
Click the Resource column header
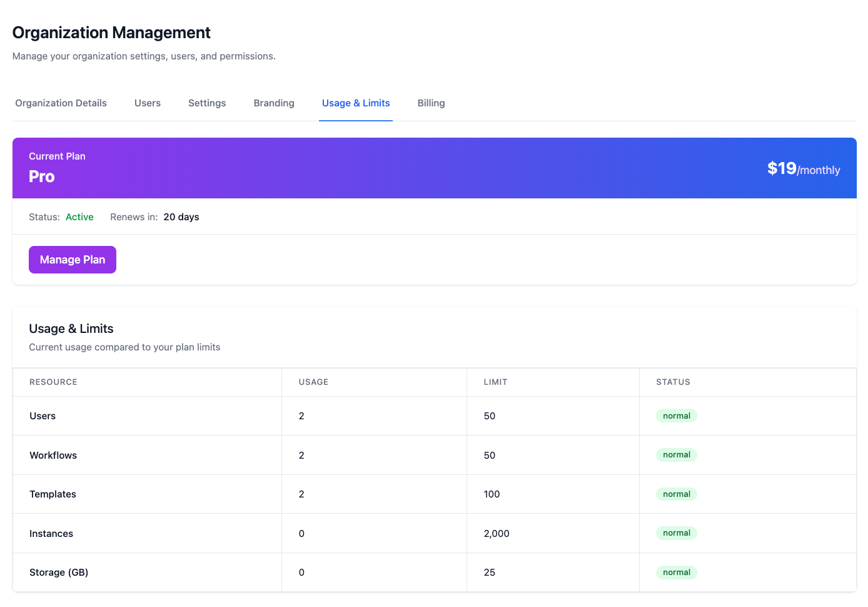point(53,382)
